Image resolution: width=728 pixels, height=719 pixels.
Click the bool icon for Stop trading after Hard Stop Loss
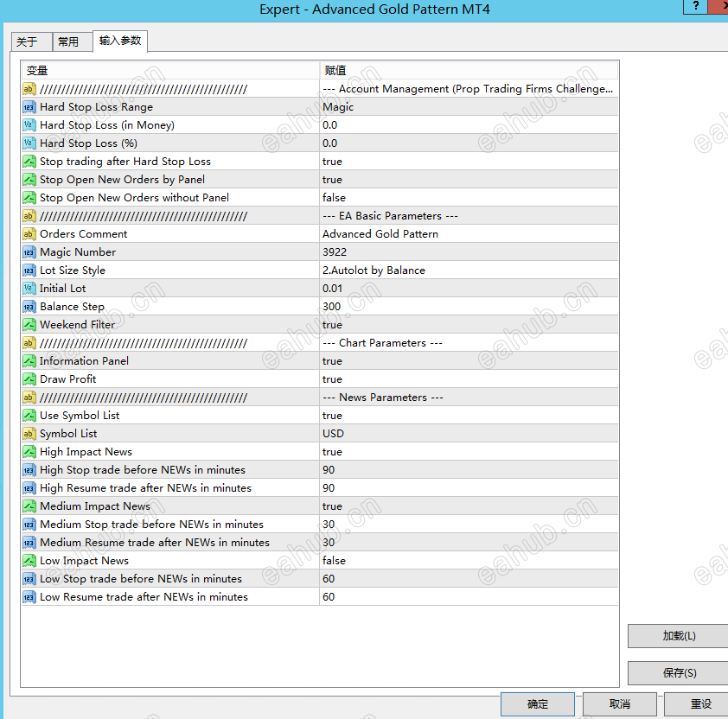[29, 162]
